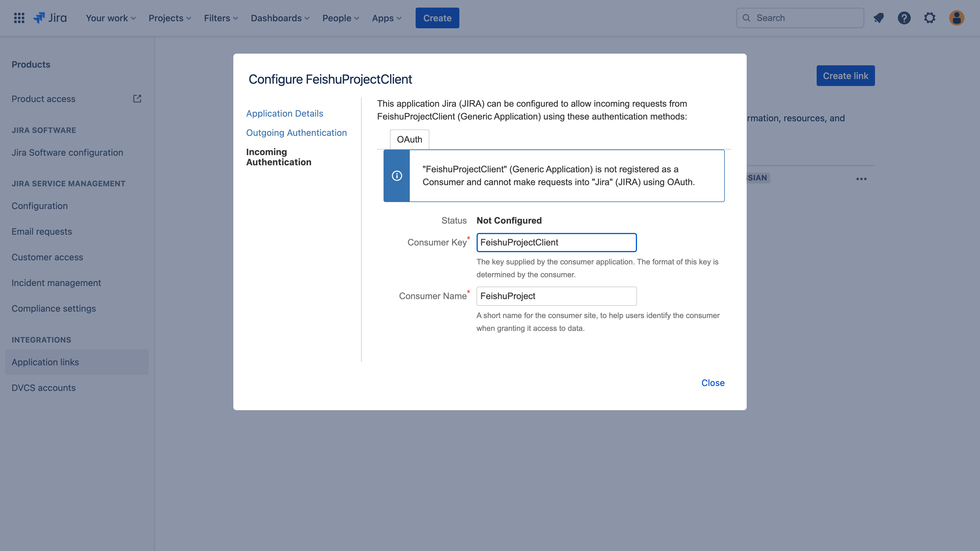Open Incident management settings

[x=56, y=283]
